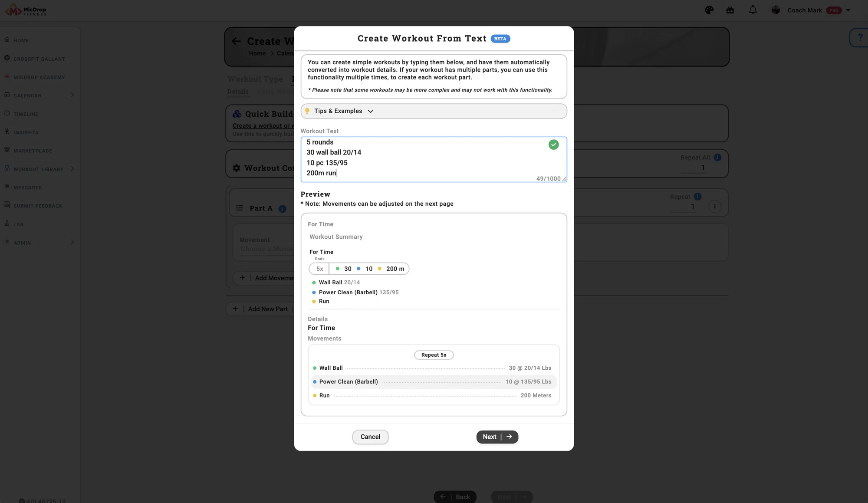
Task: Click the Repeat 5x badge
Action: click(434, 355)
